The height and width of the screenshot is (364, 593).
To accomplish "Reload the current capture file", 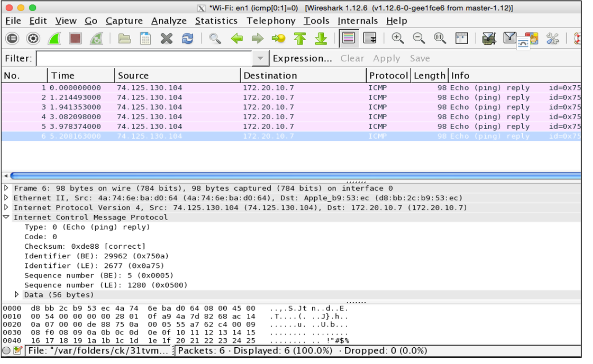I will [187, 39].
